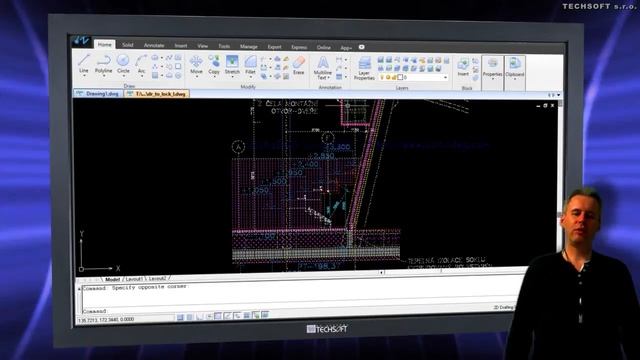Click the help icon after App+ tab
The image size is (640, 360).
[x=361, y=47]
